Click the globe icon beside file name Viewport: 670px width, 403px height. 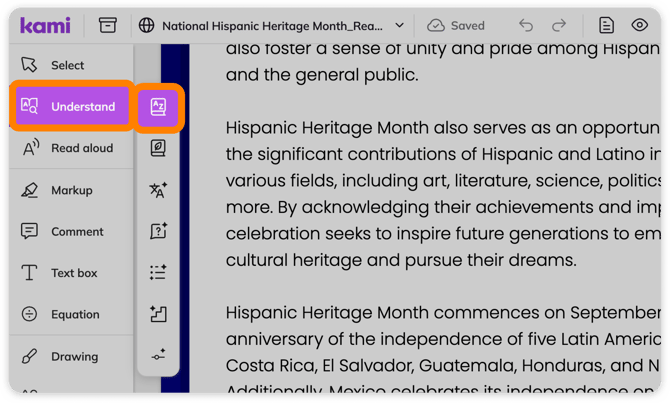coord(146,26)
